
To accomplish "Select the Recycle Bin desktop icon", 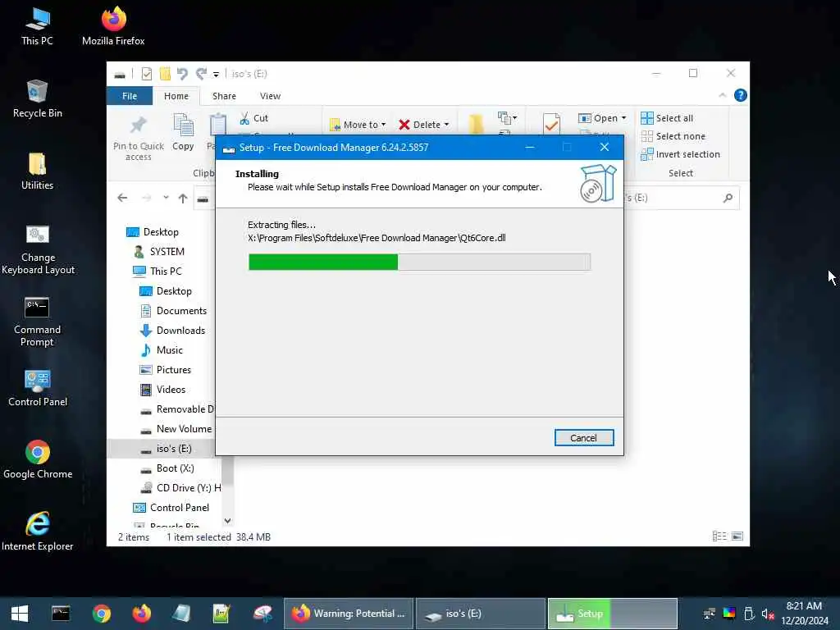I will (x=37, y=98).
